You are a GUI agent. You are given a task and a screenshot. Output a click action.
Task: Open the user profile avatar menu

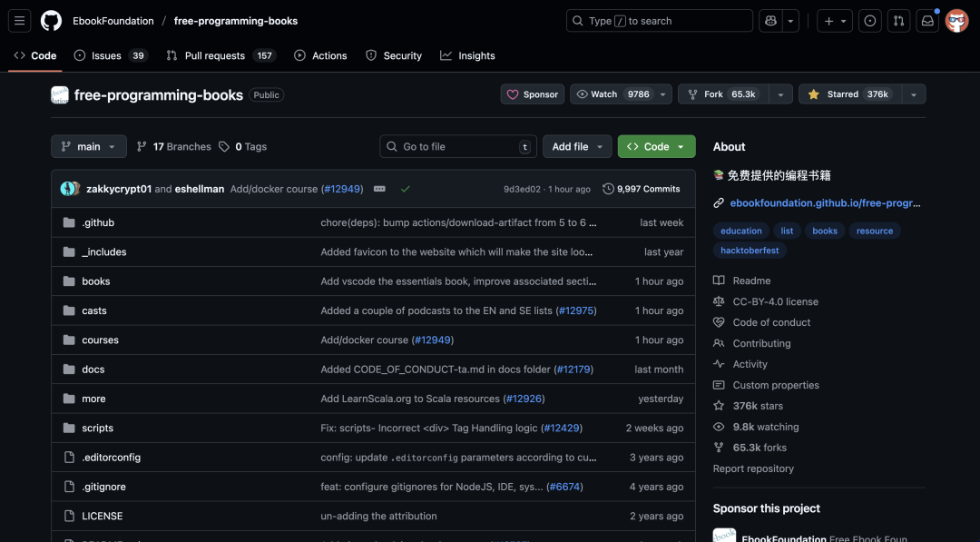957,21
